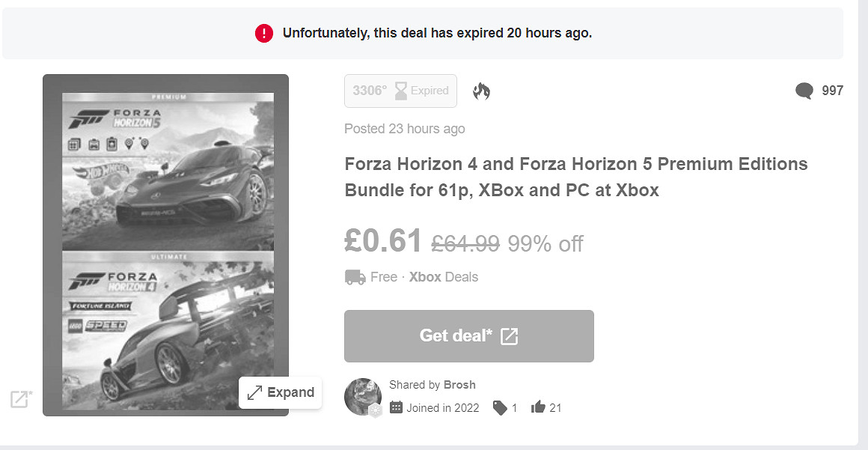Click the flame hotness icon
Image resolution: width=868 pixels, height=450 pixels.
[x=481, y=91]
